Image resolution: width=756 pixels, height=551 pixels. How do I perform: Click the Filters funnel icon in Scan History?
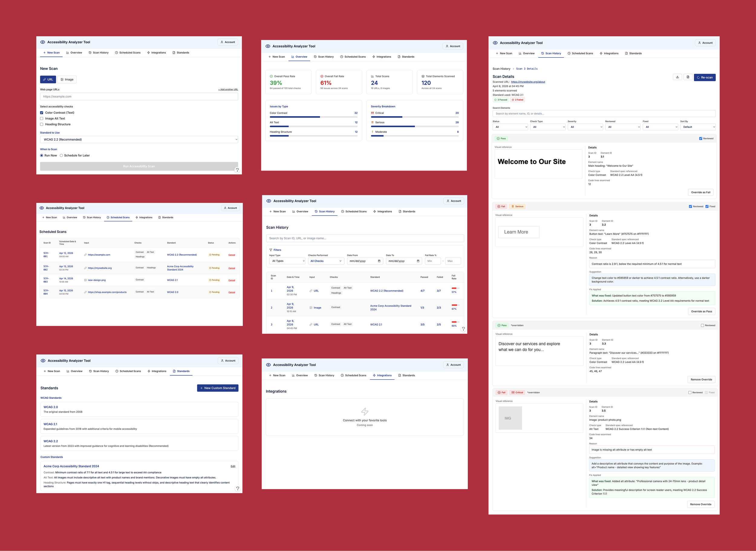[271, 250]
